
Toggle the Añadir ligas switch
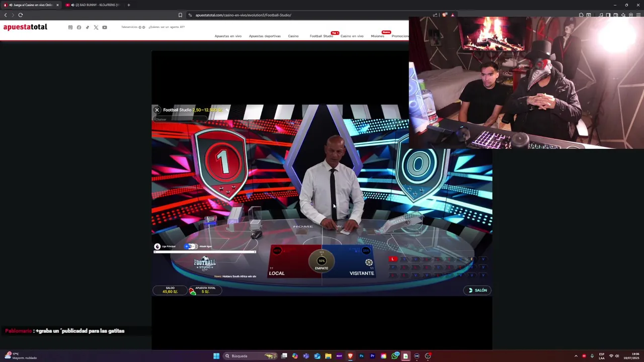190,246
